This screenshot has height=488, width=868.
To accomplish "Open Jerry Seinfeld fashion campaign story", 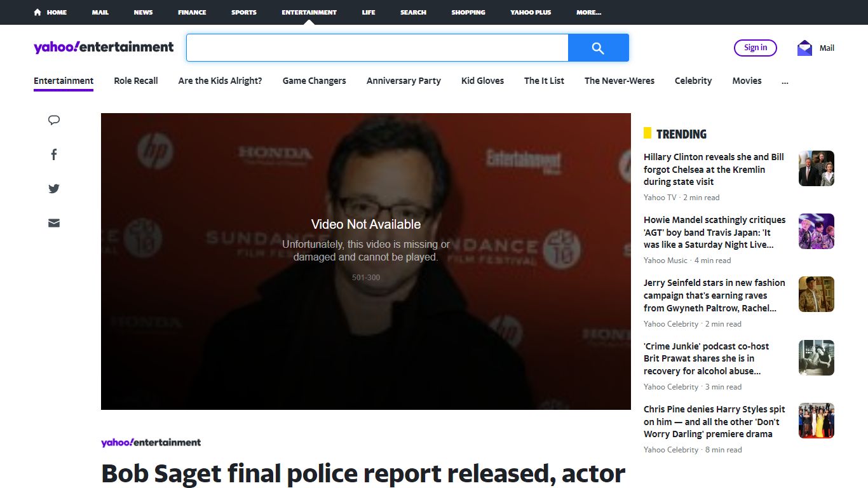I will click(714, 295).
